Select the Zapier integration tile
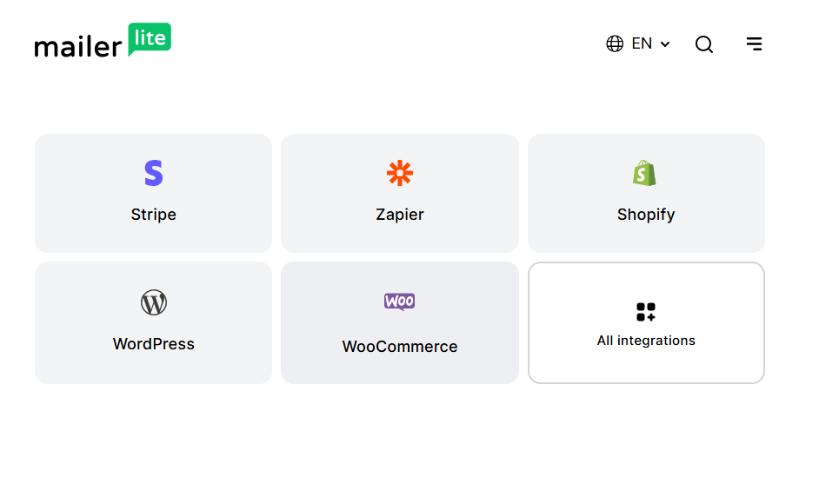 [399, 193]
